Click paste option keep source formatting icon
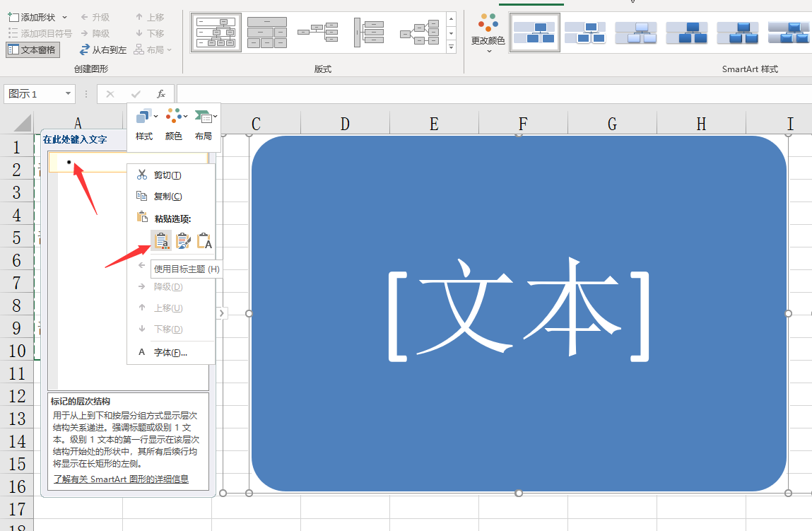The image size is (812, 531). point(183,241)
